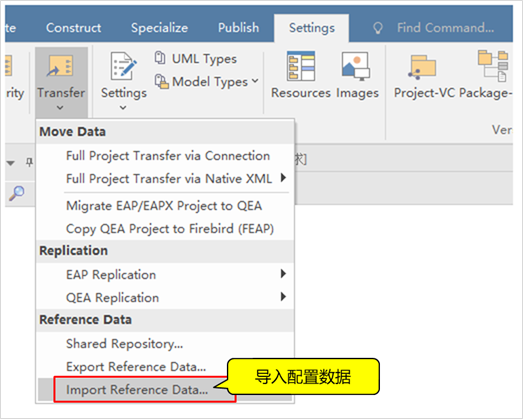523x419 pixels.
Task: Click the Project-VC icon
Action: pos(422,67)
